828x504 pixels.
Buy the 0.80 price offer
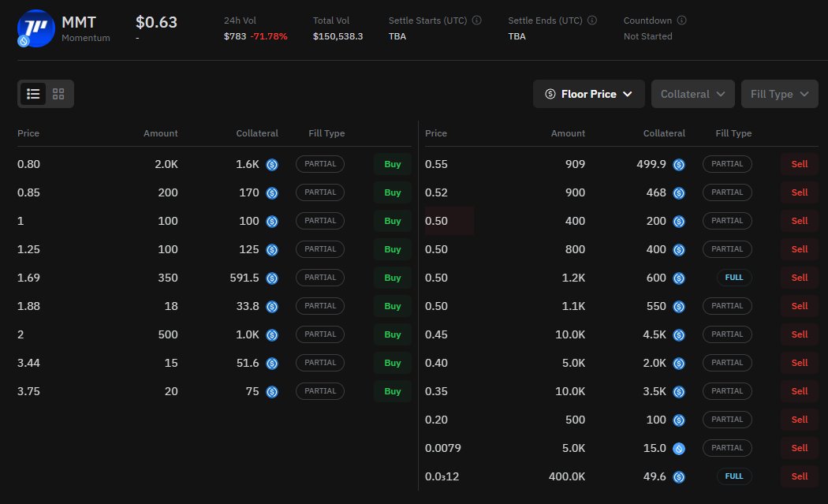393,164
